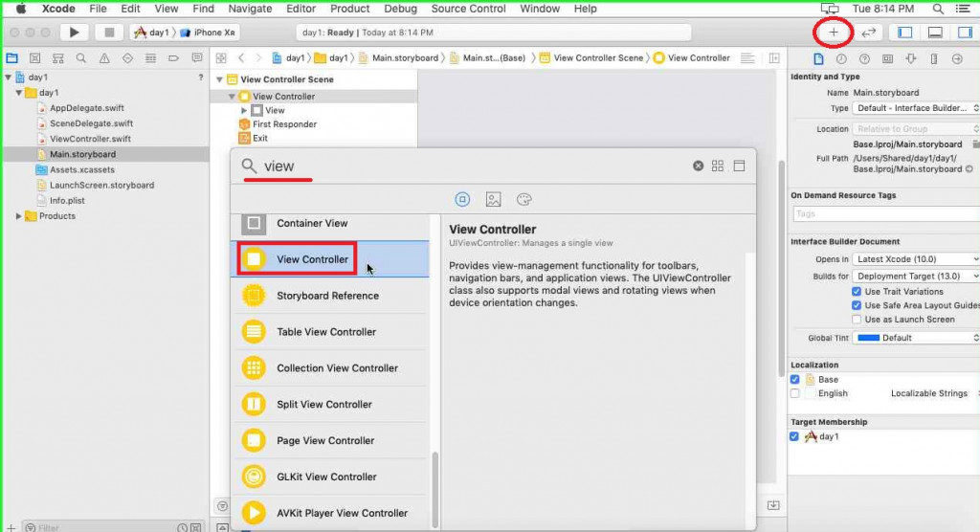
Task: Select Page View Controller object
Action: click(x=330, y=440)
